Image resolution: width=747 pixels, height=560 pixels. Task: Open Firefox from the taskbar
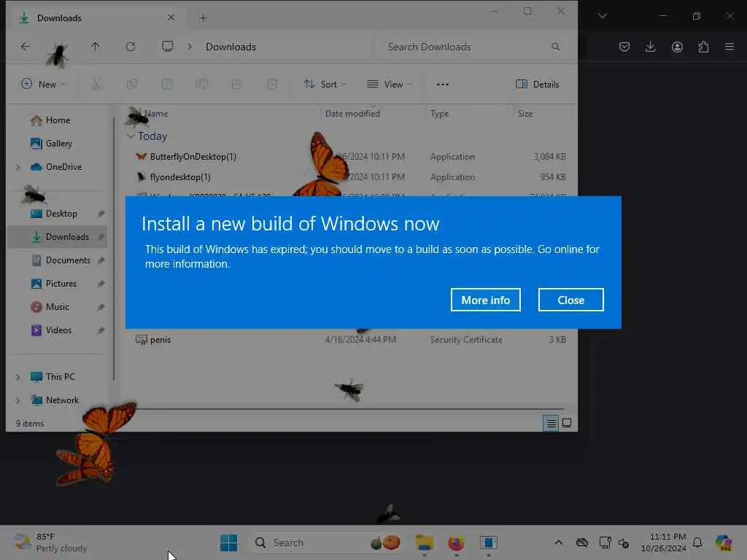pos(456,542)
